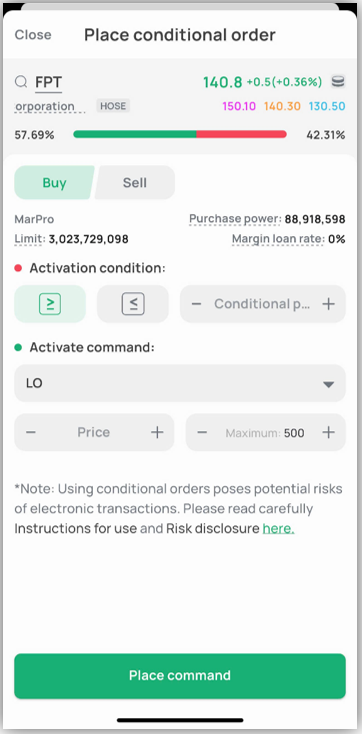This screenshot has width=362, height=734.
Task: Select ceiling price 150.10
Action: 239,106
